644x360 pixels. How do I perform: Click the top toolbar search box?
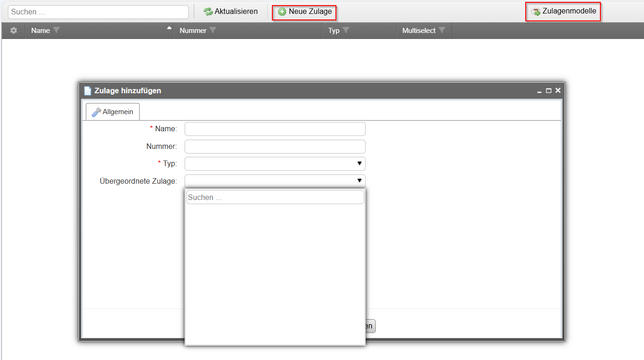click(x=98, y=12)
